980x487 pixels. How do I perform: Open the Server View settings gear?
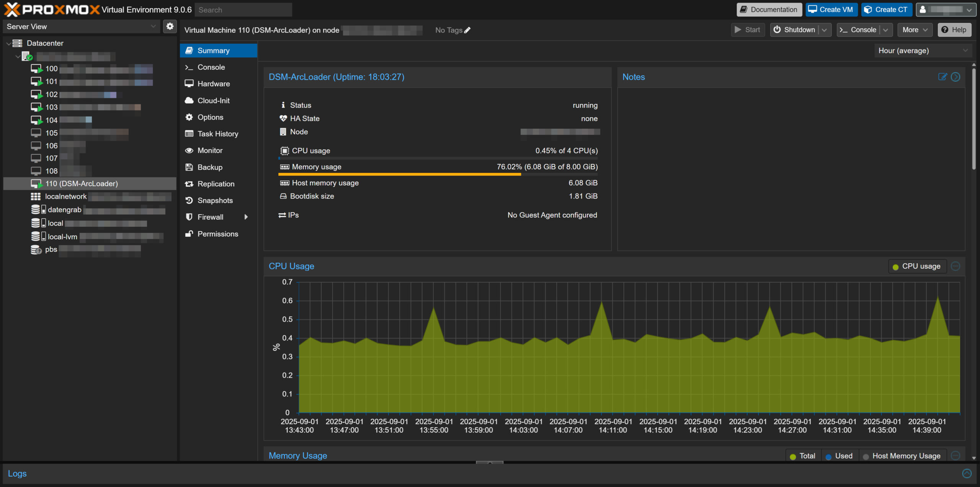coord(170,26)
